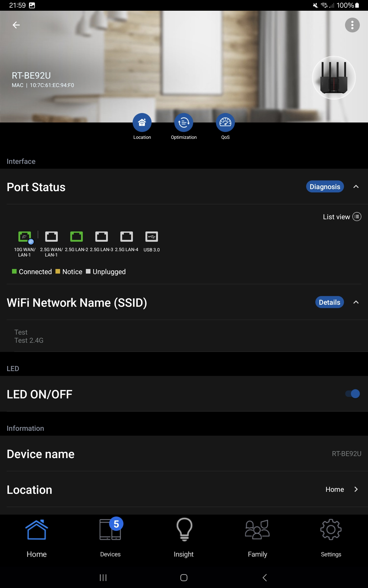
Task: Open the Optimization shortcut icon
Action: [x=184, y=122]
